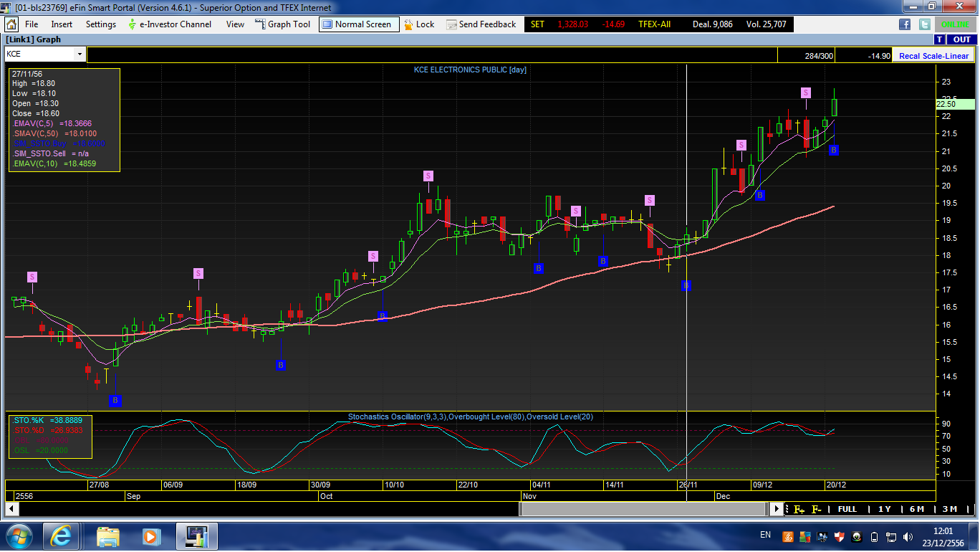Open the Settings menu
The image size is (980, 552).
click(x=101, y=24)
